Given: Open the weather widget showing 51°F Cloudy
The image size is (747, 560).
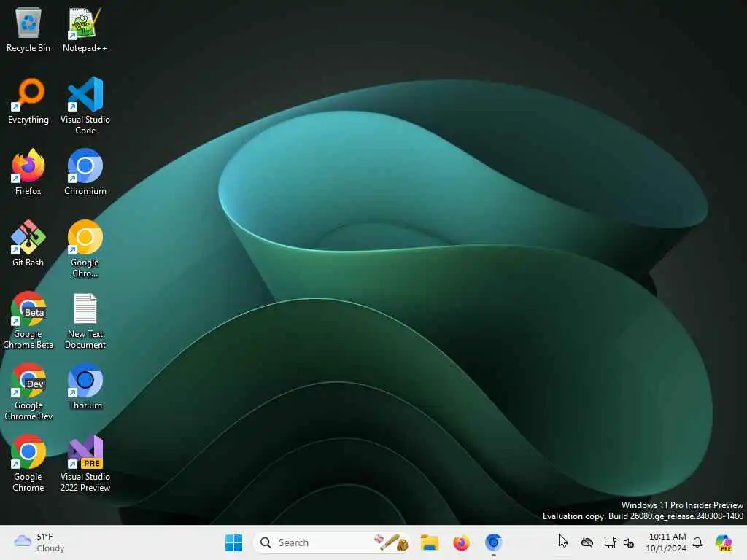Looking at the screenshot, I should [39, 542].
